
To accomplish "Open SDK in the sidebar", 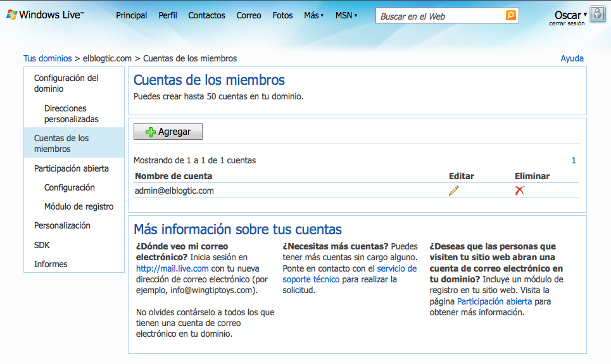I will click(x=42, y=245).
